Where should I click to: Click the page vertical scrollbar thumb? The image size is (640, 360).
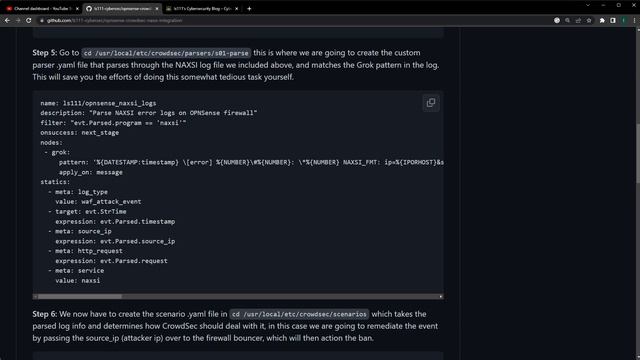[x=638, y=154]
